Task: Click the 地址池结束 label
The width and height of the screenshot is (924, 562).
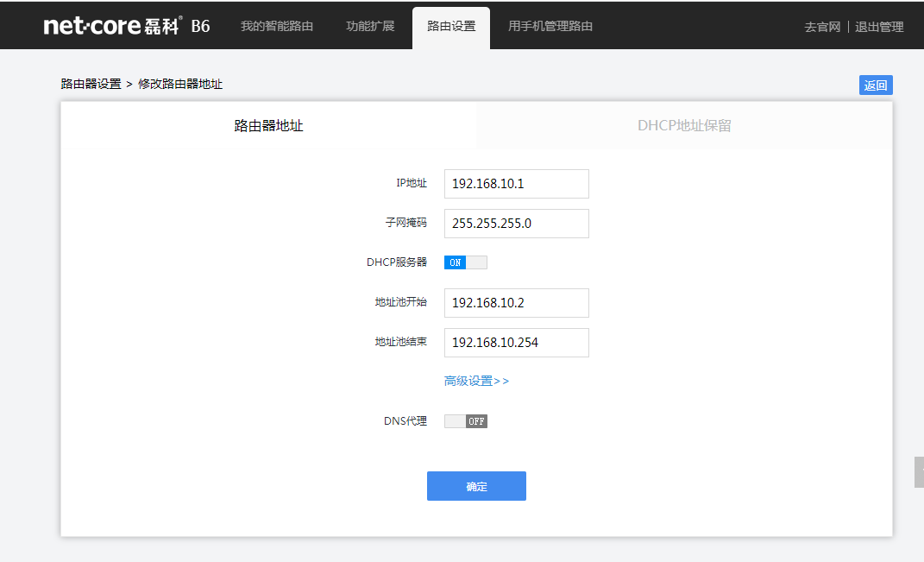Action: [400, 342]
